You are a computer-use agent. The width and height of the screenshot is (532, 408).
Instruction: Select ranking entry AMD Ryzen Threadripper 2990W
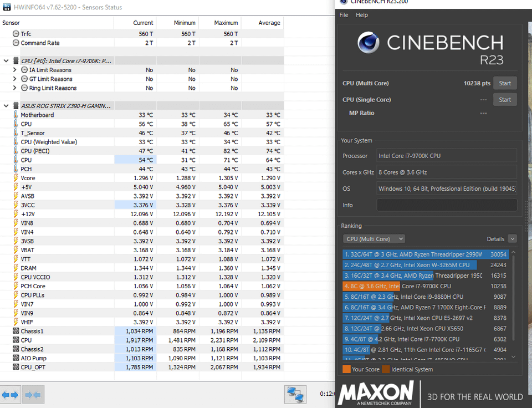(426, 254)
